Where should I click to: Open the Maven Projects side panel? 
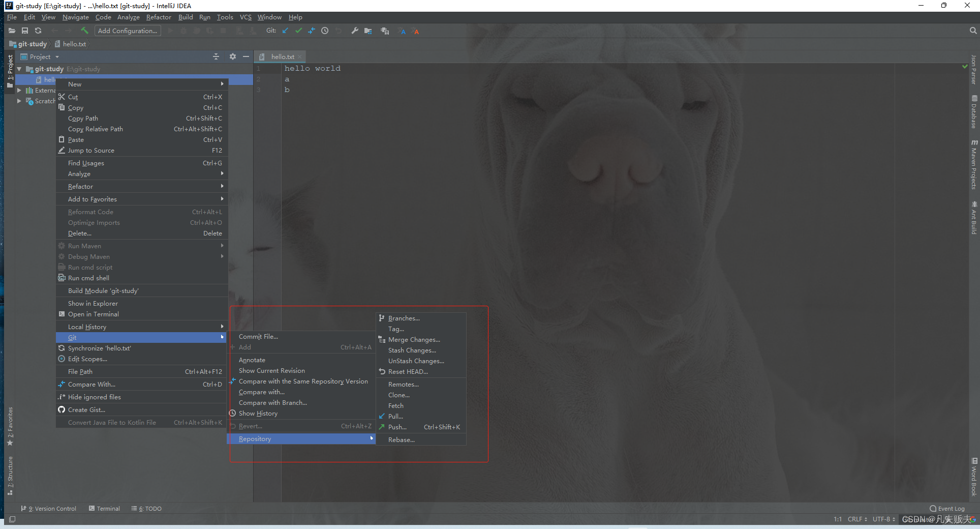(974, 165)
